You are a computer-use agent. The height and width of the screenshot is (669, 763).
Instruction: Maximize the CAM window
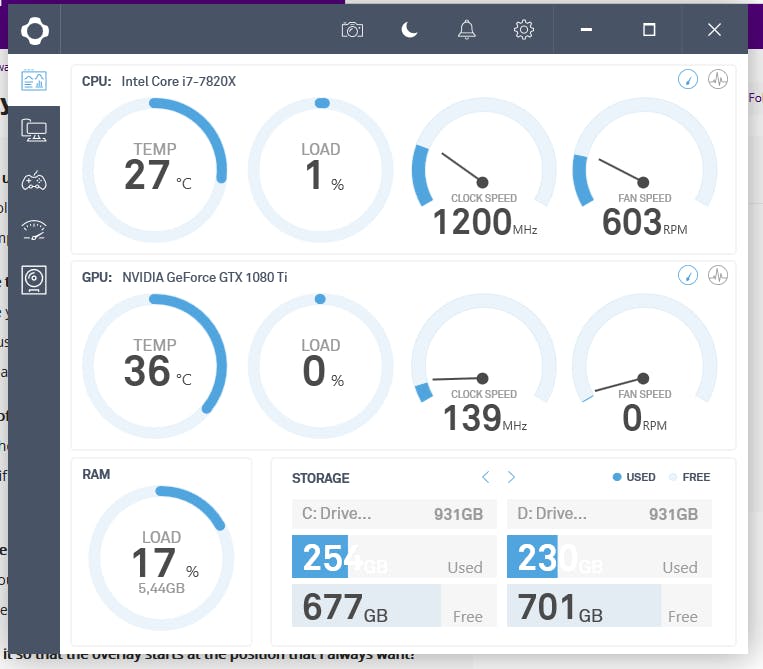(649, 30)
